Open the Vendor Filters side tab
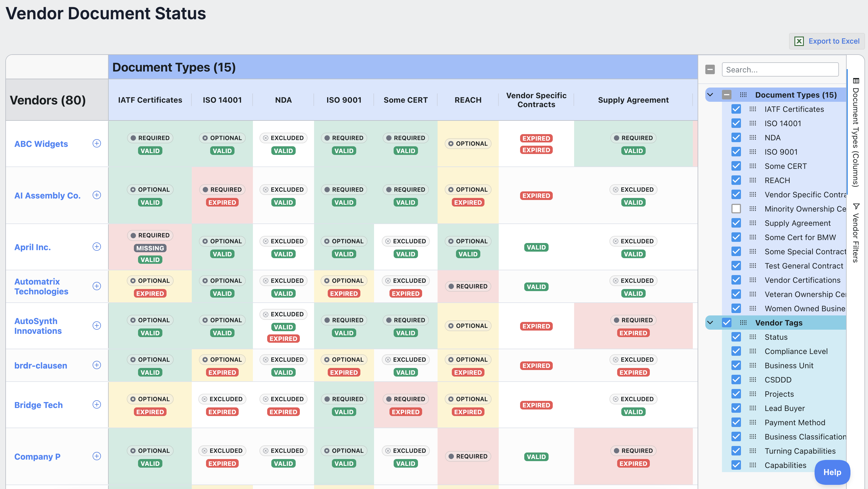Image resolution: width=868 pixels, height=489 pixels. [856, 233]
